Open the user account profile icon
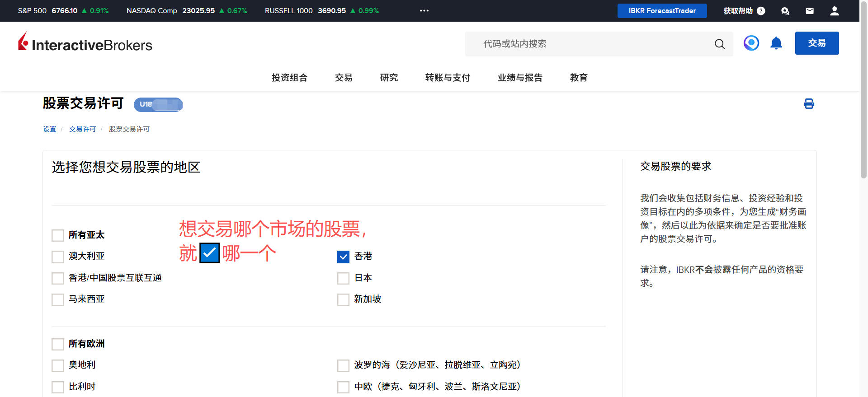 [834, 11]
